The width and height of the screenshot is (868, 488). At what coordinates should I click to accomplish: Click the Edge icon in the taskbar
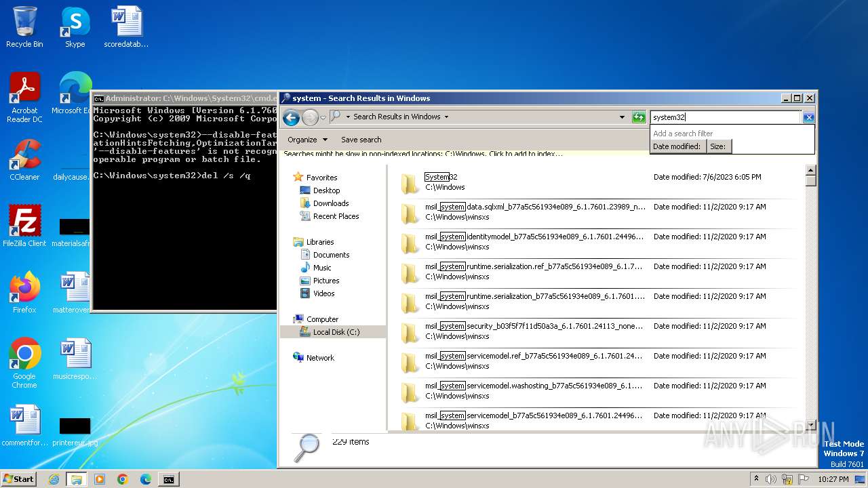click(146, 479)
